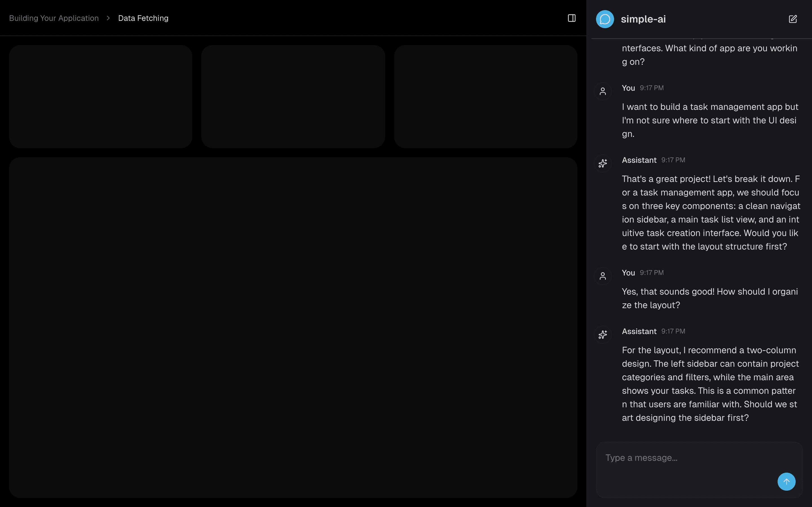This screenshot has height=507, width=812.
Task: Click the first Assistant name label
Action: (x=639, y=160)
